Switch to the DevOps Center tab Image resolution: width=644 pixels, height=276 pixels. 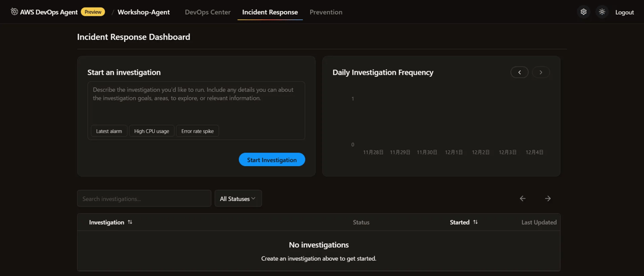point(207,12)
